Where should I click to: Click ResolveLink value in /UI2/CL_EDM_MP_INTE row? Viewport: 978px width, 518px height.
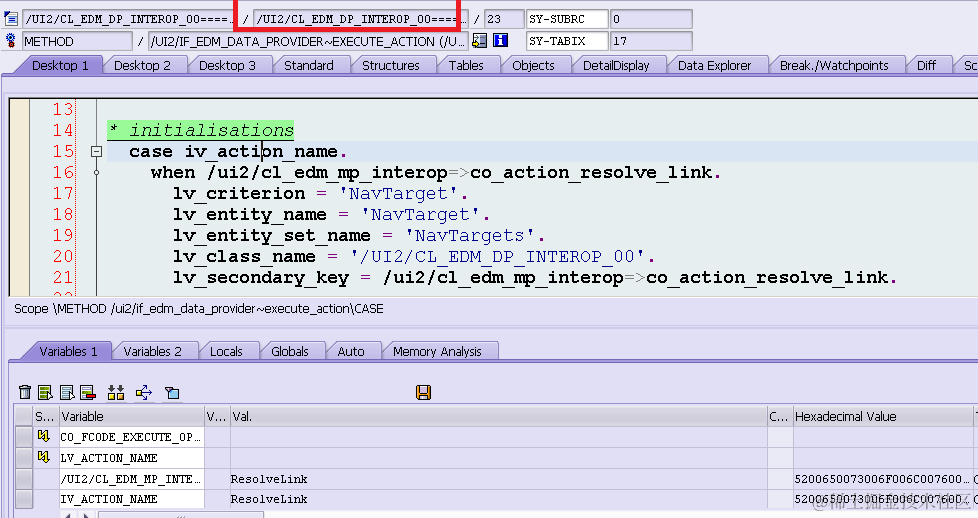[x=269, y=479]
